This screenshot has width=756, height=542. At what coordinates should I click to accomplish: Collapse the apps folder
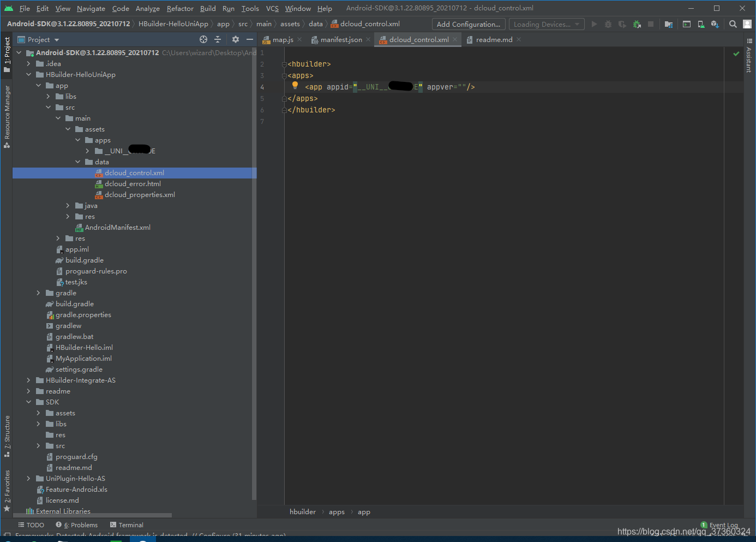click(x=77, y=140)
